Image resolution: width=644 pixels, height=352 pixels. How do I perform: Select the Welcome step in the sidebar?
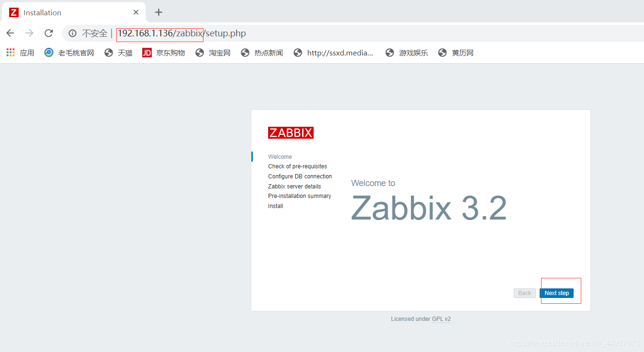click(x=280, y=157)
